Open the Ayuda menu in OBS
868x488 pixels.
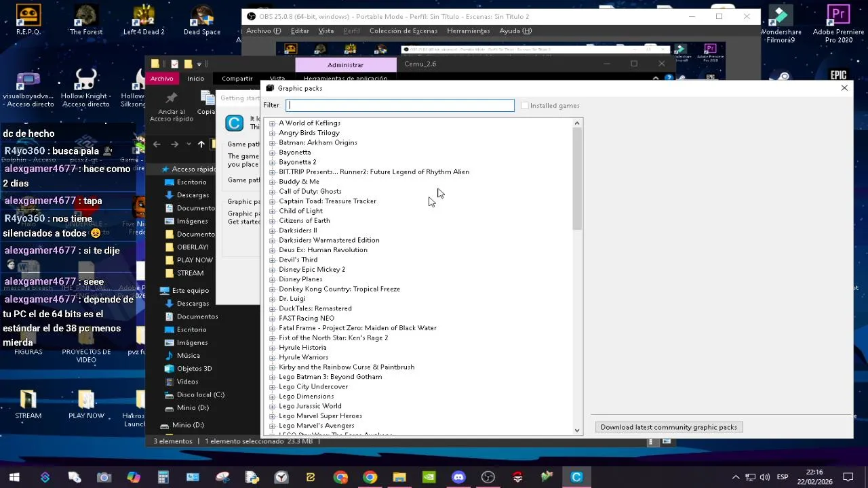tap(515, 31)
